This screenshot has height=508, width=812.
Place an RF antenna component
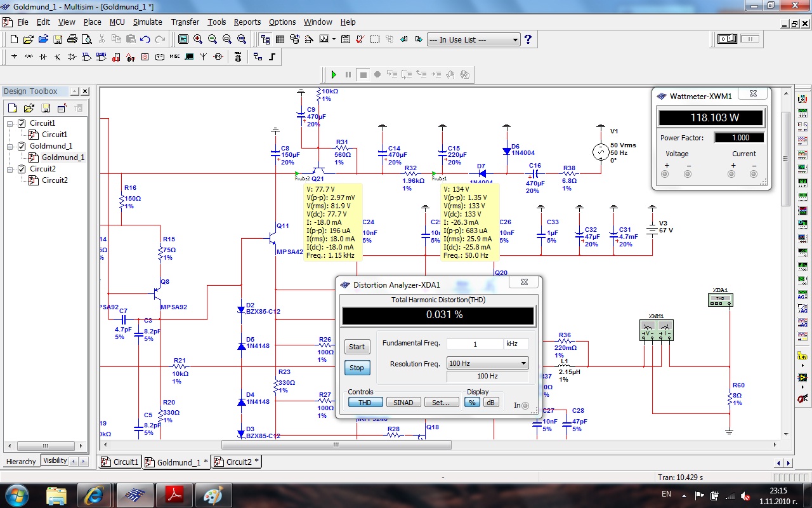click(x=204, y=57)
